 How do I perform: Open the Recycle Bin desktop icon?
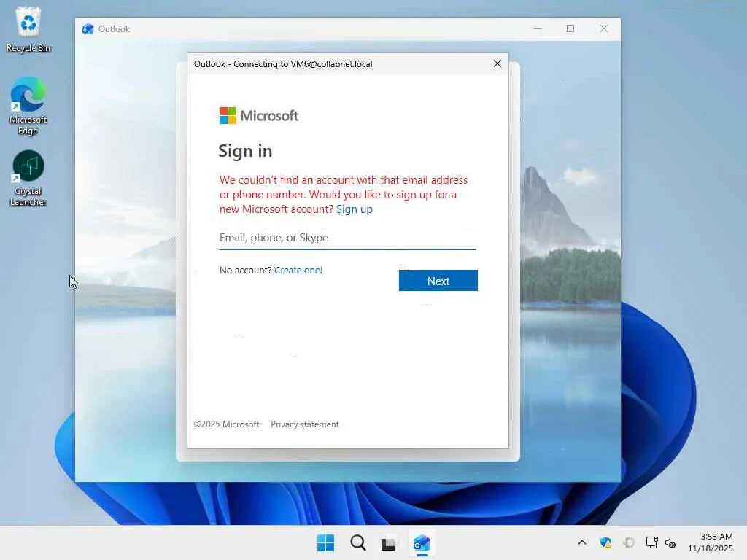pos(28,30)
